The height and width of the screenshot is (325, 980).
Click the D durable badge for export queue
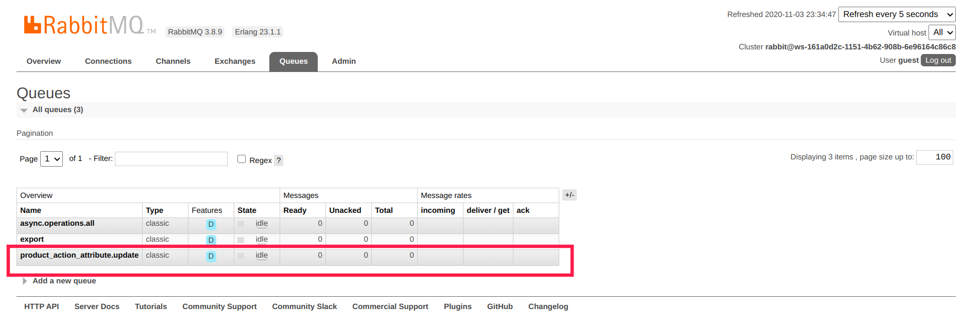click(211, 240)
